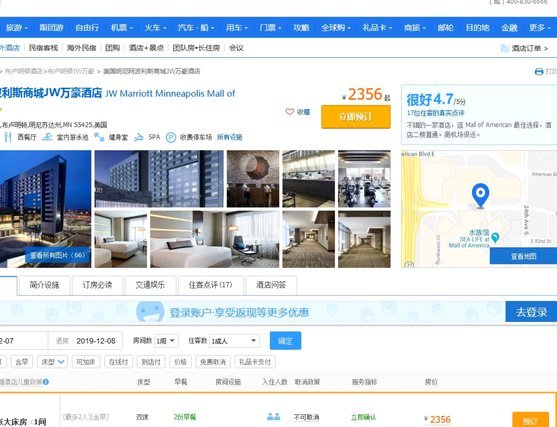Toggle the 含早 breakfast filter
Viewport: 557px width, 427px height.
22,362
